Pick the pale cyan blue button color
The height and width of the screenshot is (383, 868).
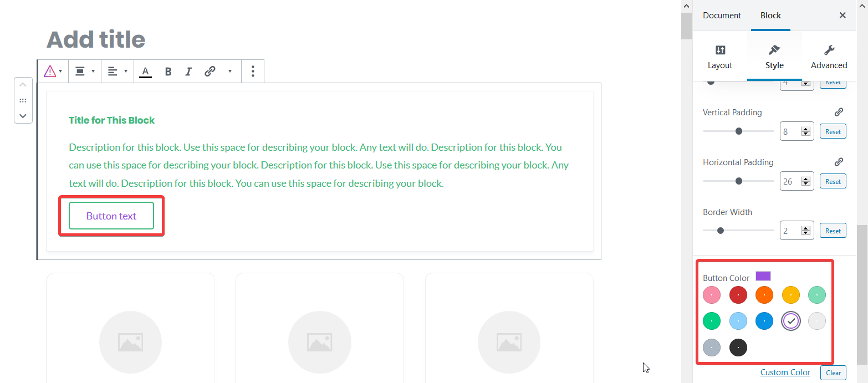738,321
